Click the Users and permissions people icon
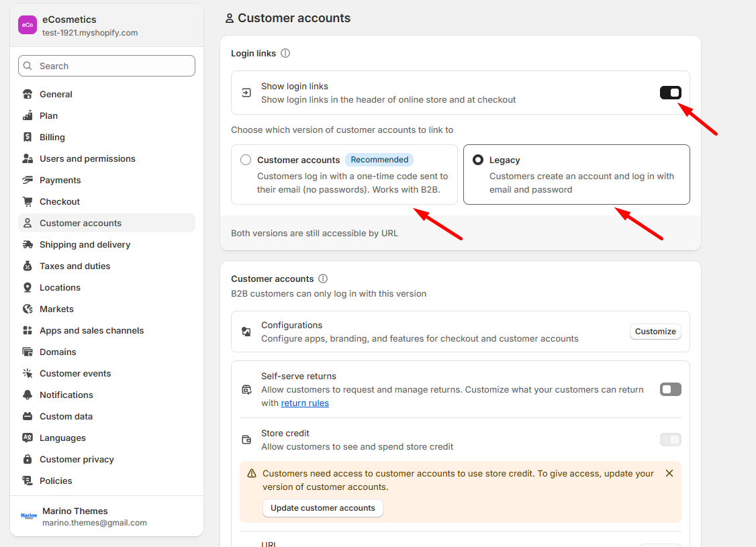The image size is (756, 547). click(28, 158)
